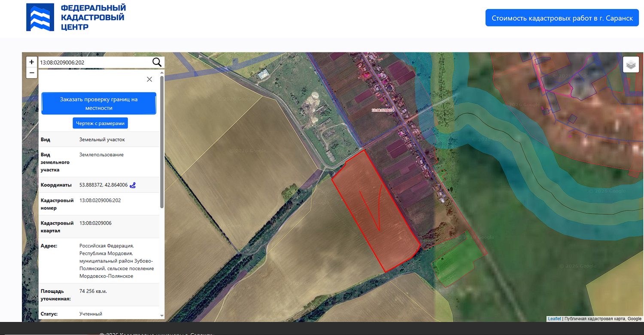Open Saransk cadastral work cost page

[562, 18]
